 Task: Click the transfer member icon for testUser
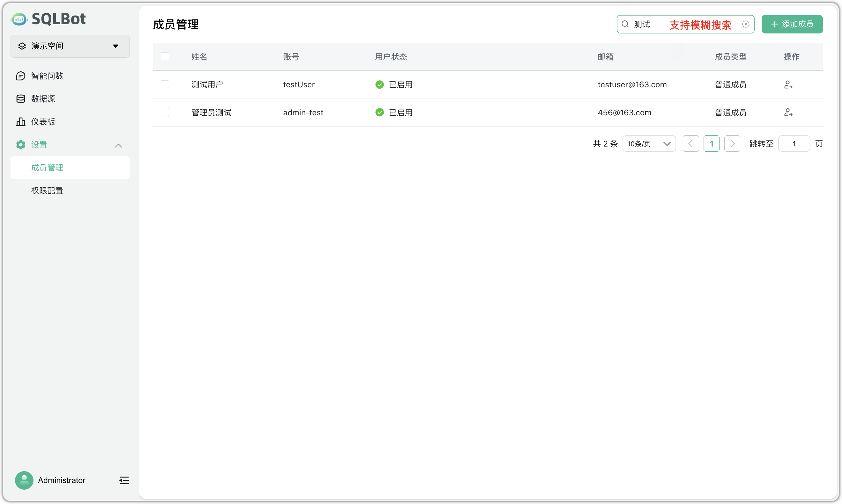pos(789,84)
